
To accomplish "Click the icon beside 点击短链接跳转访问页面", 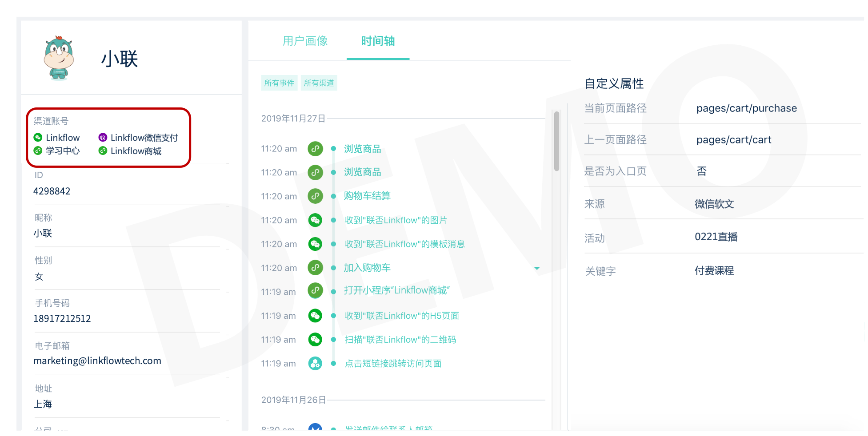I will [315, 364].
